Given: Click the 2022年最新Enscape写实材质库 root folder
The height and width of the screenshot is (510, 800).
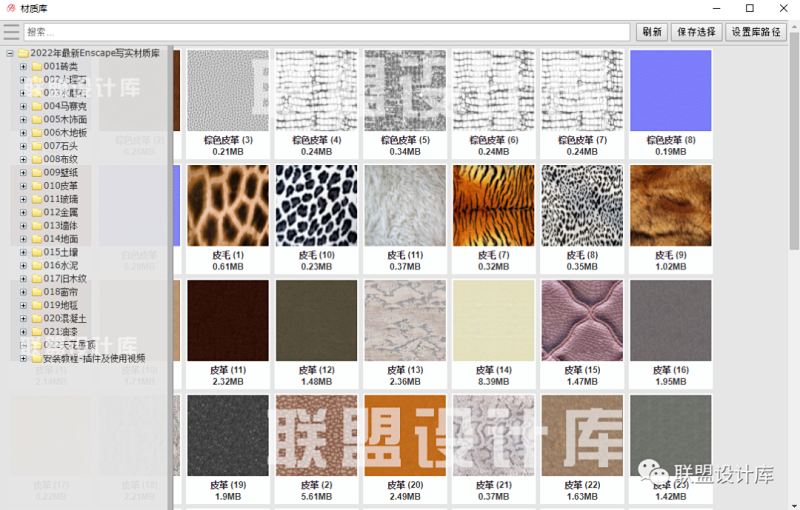Looking at the screenshot, I should [x=94, y=53].
